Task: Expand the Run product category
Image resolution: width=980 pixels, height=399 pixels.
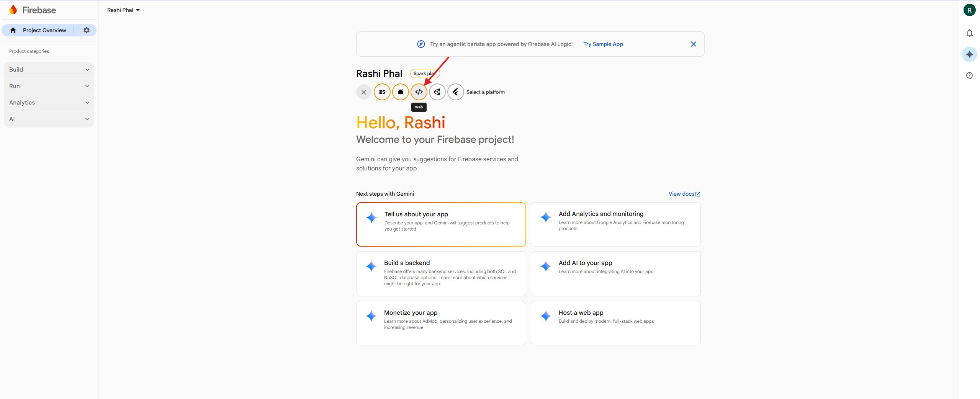Action: (x=49, y=86)
